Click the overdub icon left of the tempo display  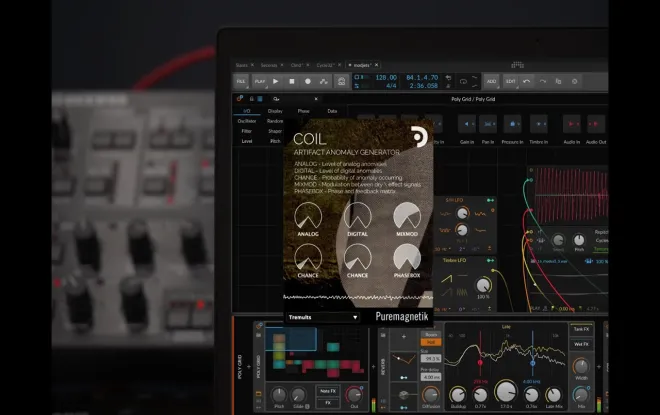point(341,81)
